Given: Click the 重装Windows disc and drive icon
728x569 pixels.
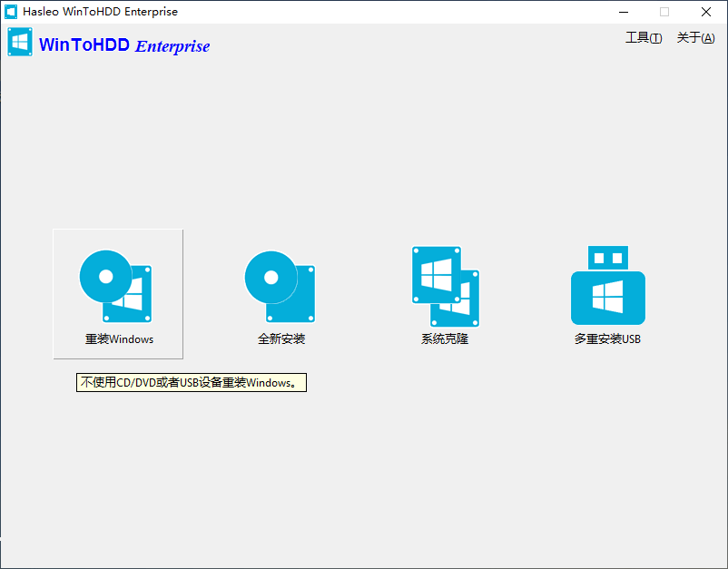Looking at the screenshot, I should click(116, 286).
